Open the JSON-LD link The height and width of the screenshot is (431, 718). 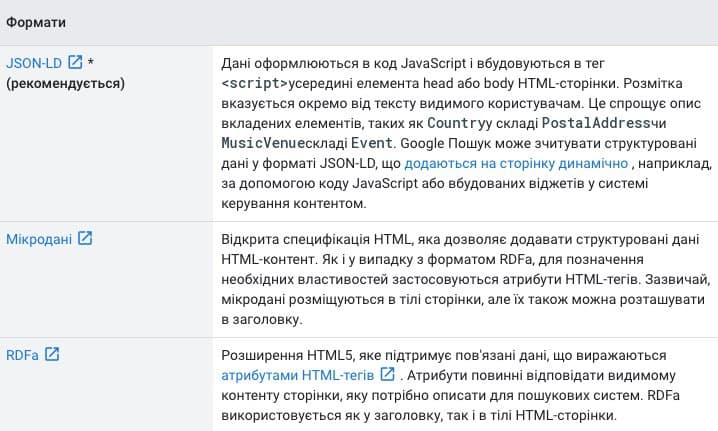click(x=34, y=63)
